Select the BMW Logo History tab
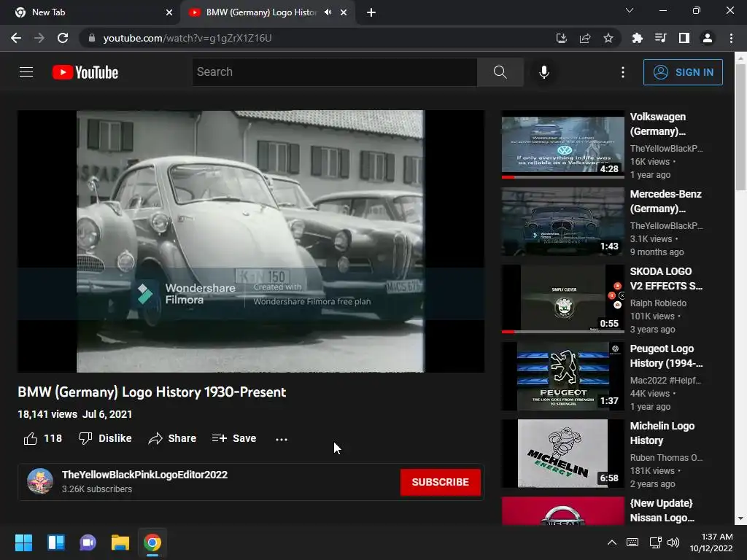The width and height of the screenshot is (747, 560). point(267,12)
